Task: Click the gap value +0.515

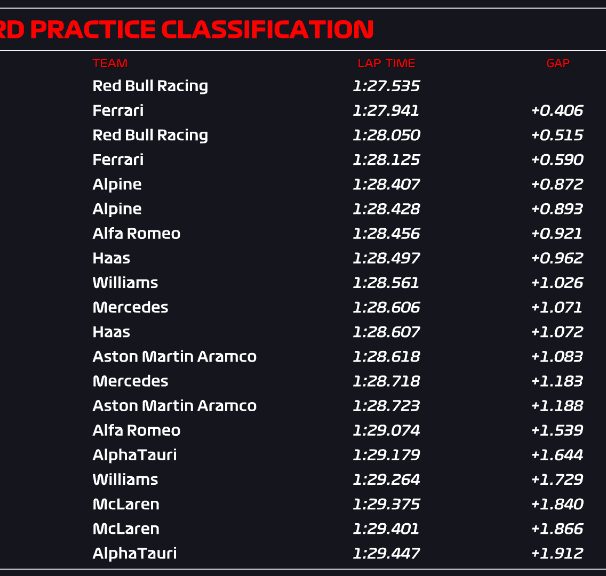Action: pos(557,135)
